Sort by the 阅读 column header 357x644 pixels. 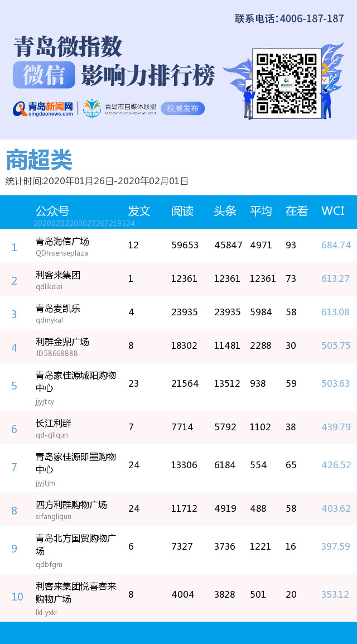(x=182, y=211)
